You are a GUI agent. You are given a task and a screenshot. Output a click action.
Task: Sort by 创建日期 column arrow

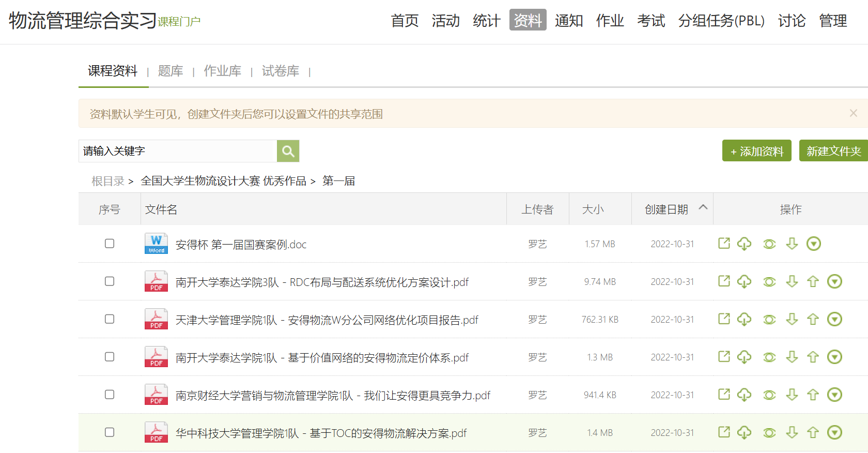click(703, 207)
